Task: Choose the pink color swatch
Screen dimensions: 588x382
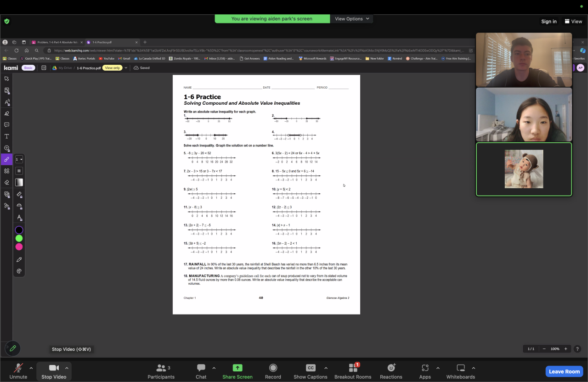Action: [x=19, y=247]
